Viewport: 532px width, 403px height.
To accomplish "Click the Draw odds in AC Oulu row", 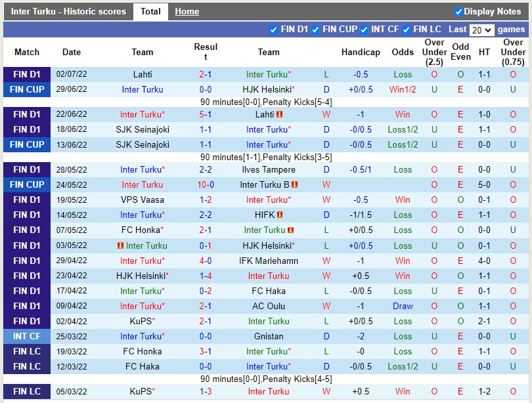I will 403,306.
